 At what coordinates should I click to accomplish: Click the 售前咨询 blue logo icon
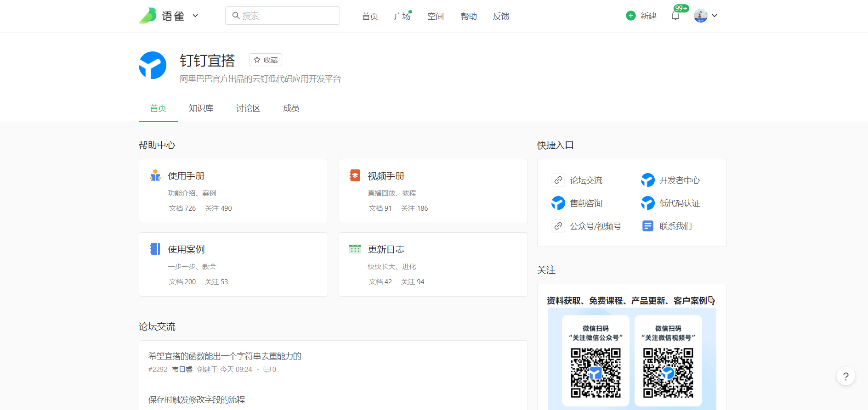pos(558,203)
